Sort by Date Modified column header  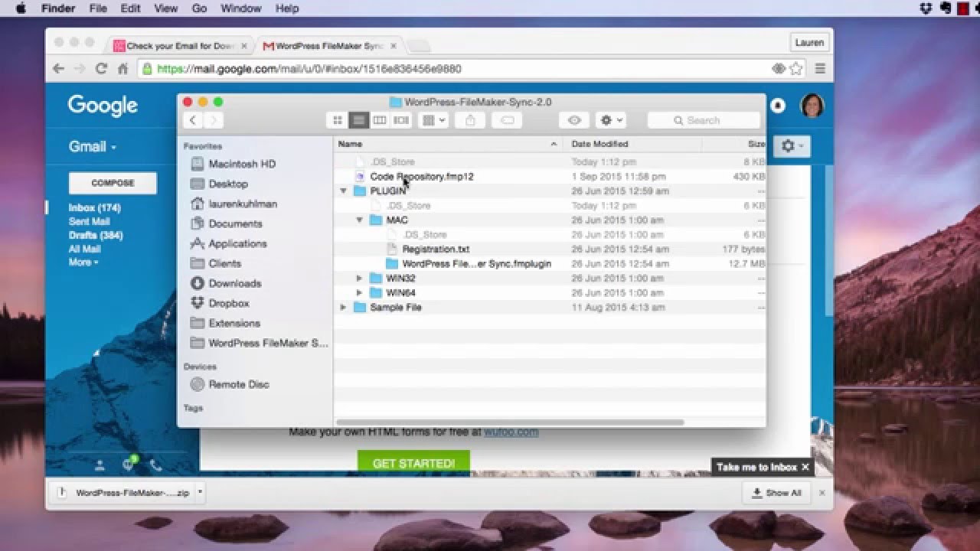[x=632, y=144]
